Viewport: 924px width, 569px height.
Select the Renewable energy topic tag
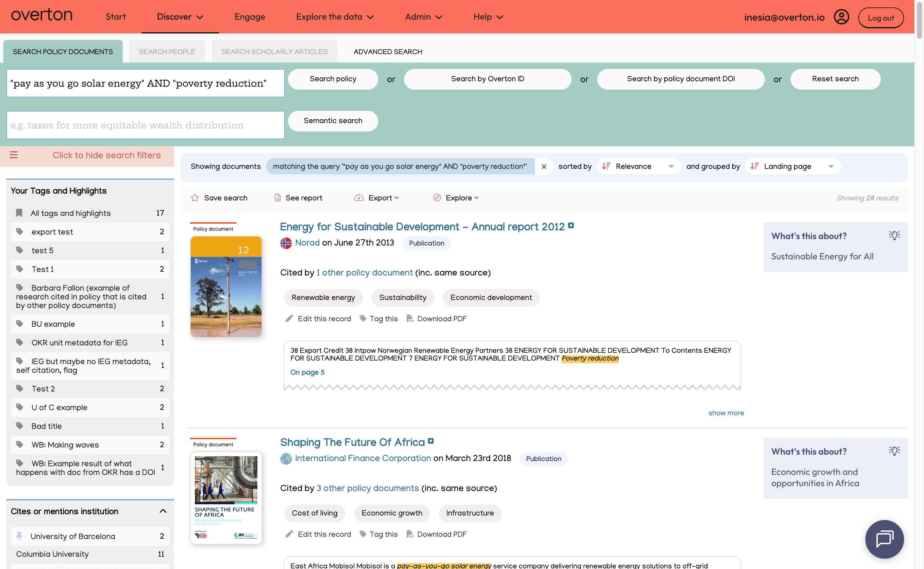323,298
